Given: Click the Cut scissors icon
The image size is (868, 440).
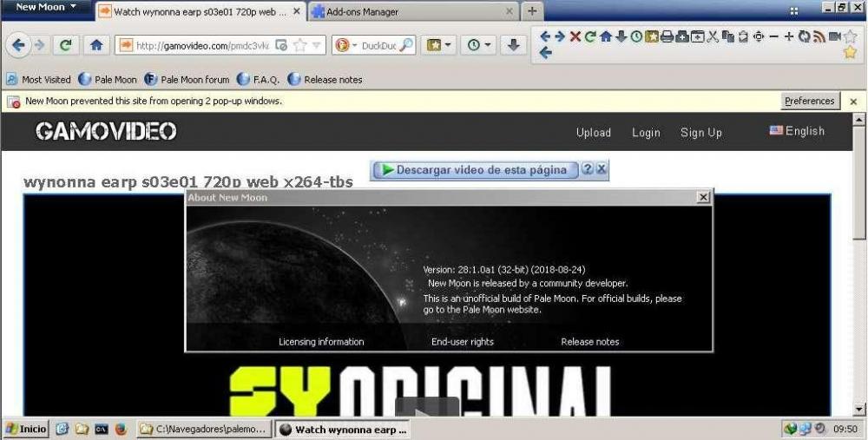Looking at the screenshot, I should (x=713, y=36).
